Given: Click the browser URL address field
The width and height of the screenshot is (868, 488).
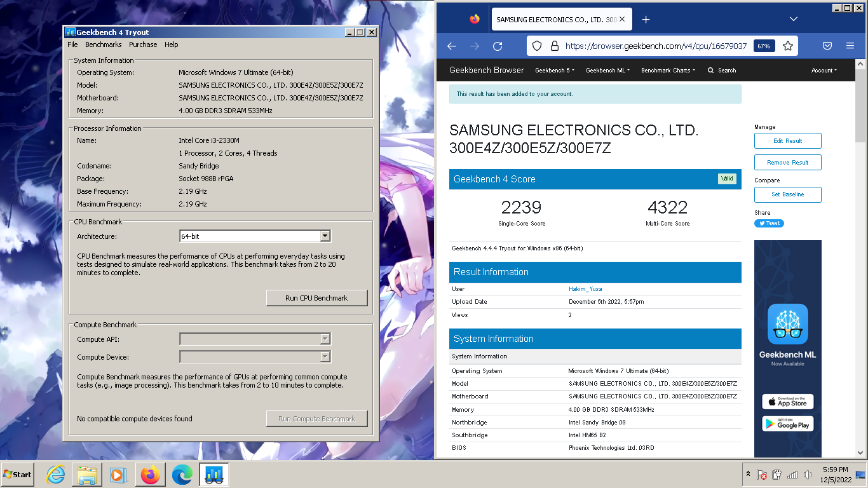Looking at the screenshot, I should coord(656,46).
